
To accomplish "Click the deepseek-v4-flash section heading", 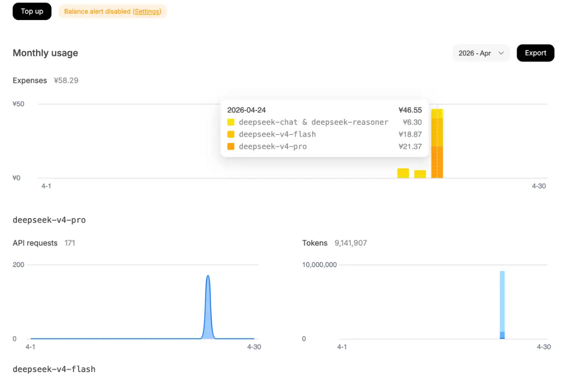I will click(54, 369).
